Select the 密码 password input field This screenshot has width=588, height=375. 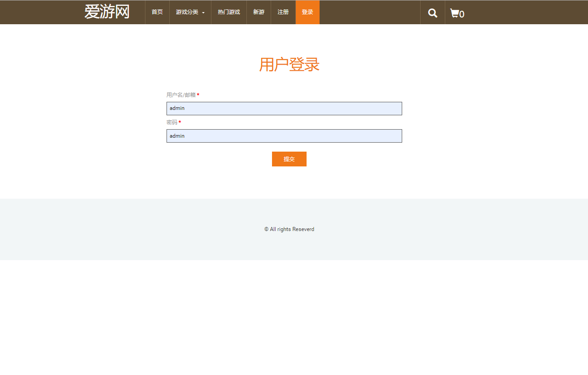[x=284, y=135]
